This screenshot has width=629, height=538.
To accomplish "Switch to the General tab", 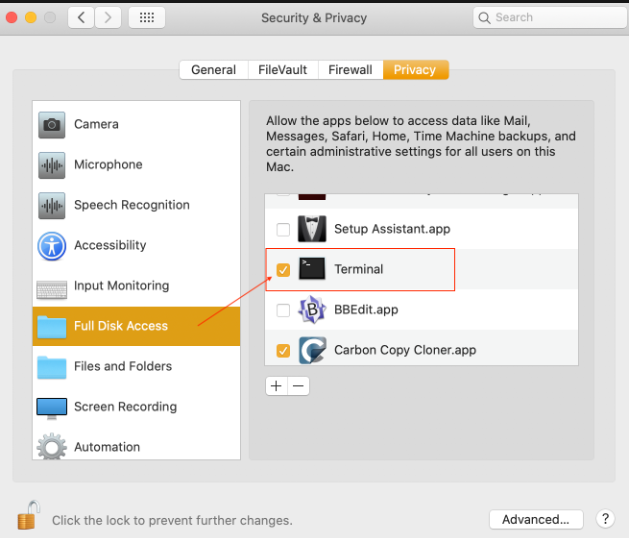I will (x=213, y=70).
